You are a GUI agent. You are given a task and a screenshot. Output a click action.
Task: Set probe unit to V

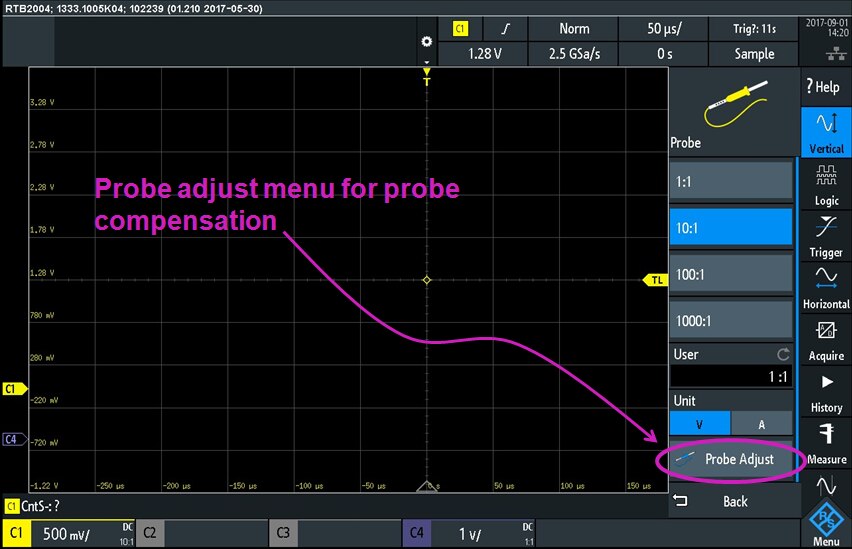point(700,423)
